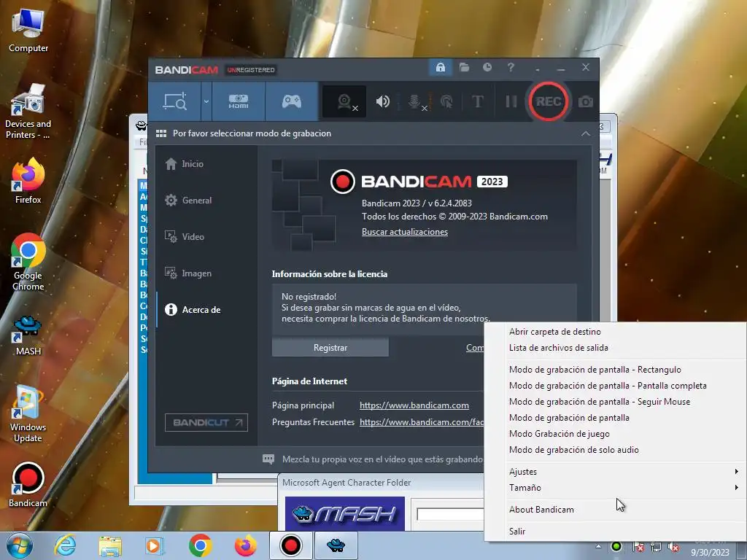The height and width of the screenshot is (560, 747).
Task: Click Buscar actualizaciones link
Action: click(404, 232)
